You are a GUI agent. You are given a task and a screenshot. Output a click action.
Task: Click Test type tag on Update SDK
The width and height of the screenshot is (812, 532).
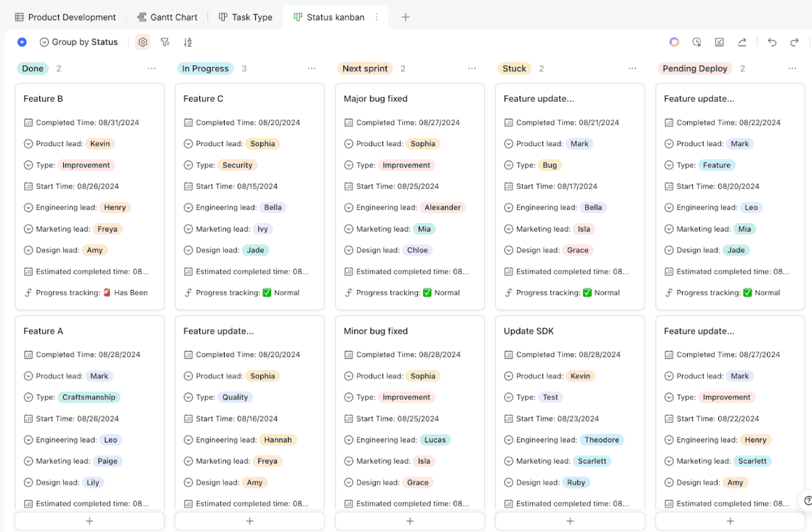[x=550, y=397]
